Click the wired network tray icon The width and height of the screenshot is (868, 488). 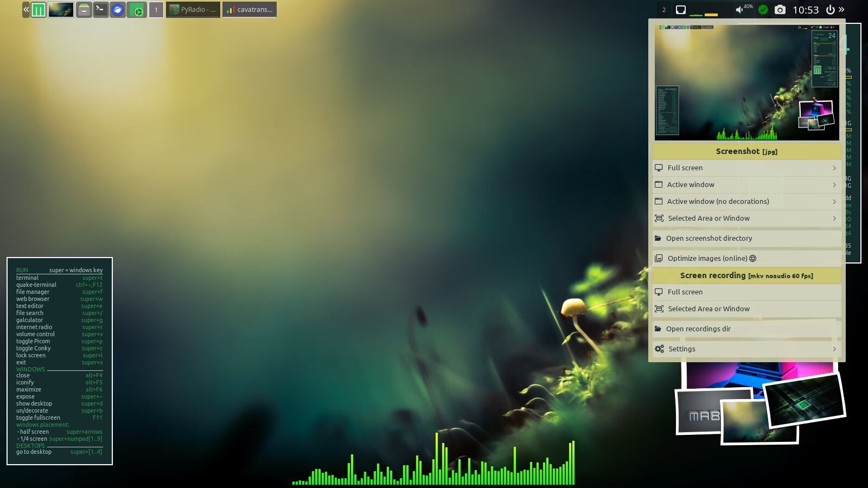(681, 10)
